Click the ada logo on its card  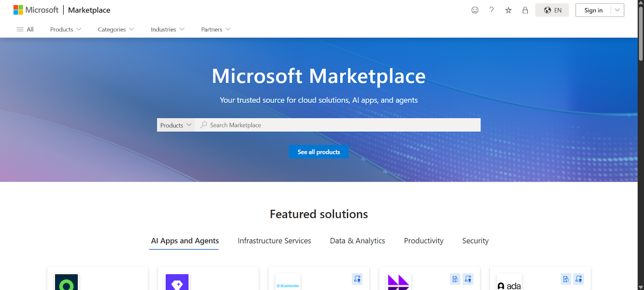pos(509,282)
